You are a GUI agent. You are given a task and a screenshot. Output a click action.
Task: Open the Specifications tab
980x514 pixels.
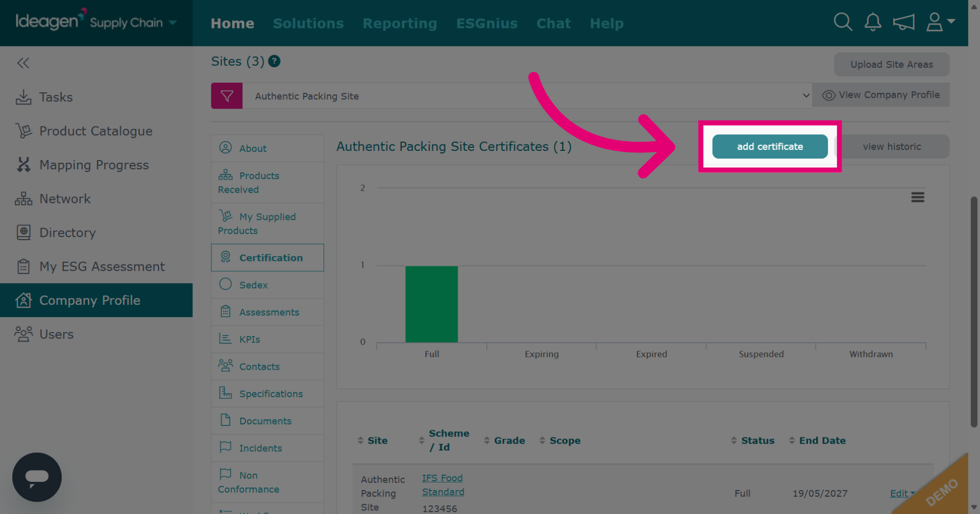[267, 394]
